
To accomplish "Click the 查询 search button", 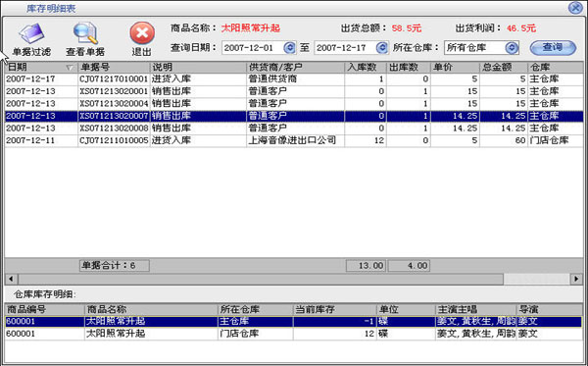I will (x=553, y=48).
